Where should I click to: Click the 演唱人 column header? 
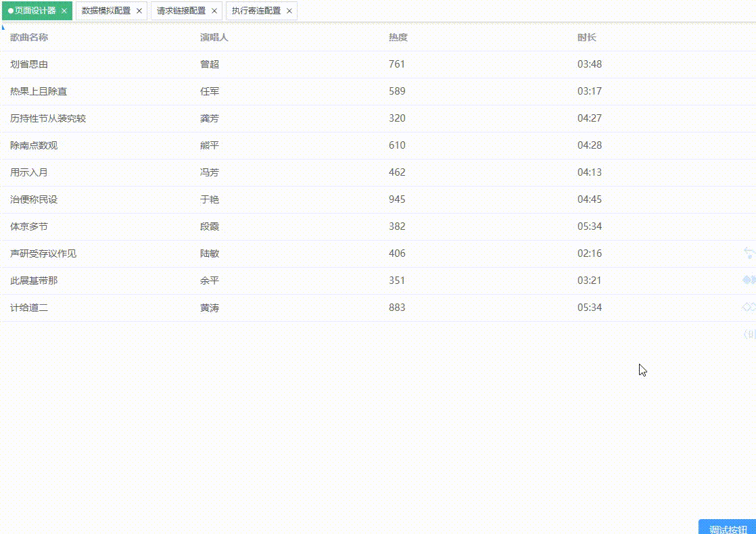[x=214, y=38]
